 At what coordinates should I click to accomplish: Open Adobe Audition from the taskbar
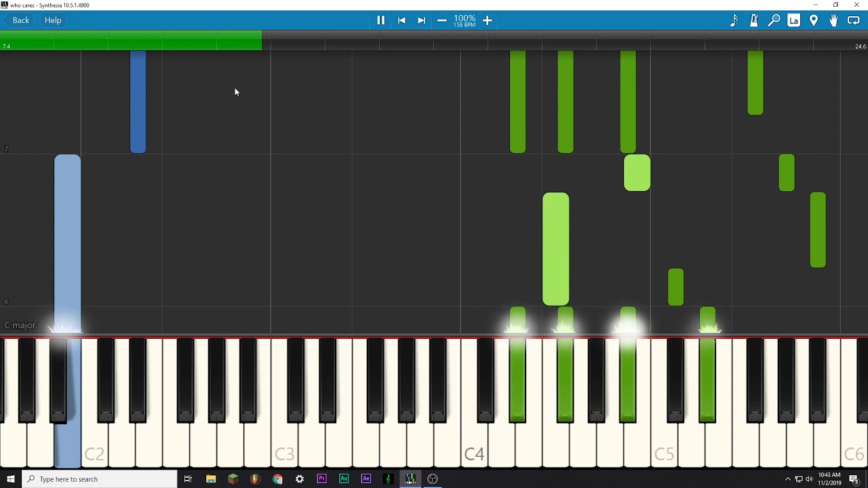344,479
